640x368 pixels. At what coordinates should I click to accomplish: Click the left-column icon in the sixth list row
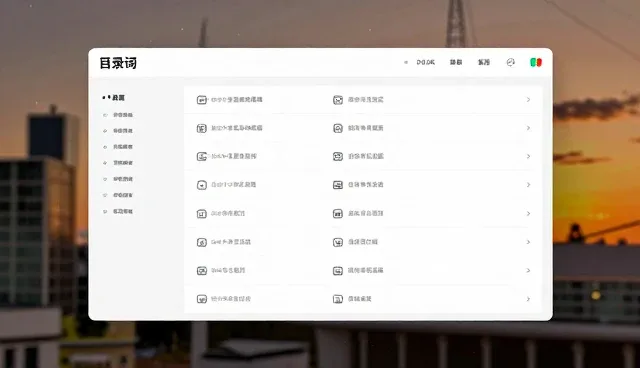coord(202,242)
